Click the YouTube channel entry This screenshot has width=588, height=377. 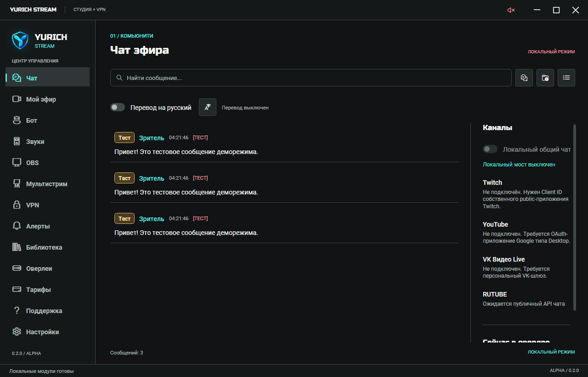tap(526, 233)
